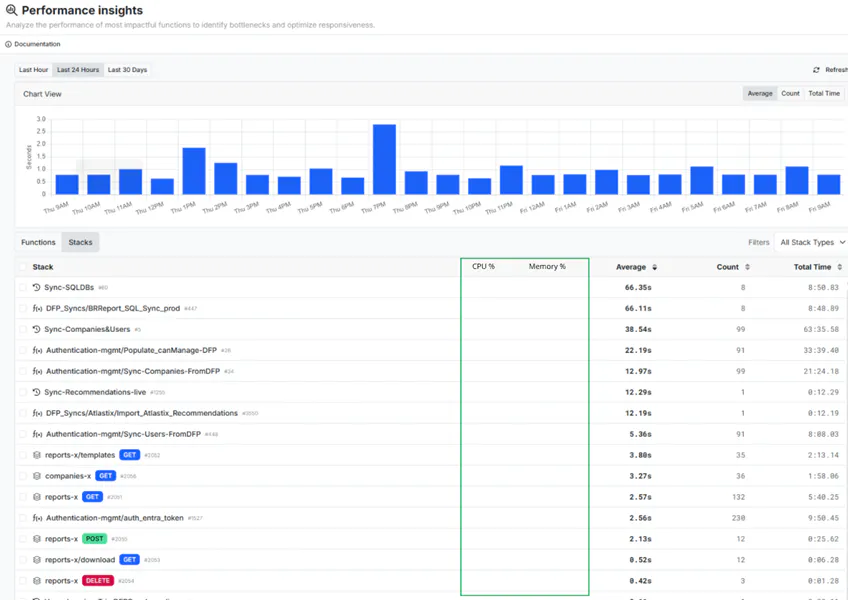This screenshot has width=849, height=601.
Task: Click the Fri 9AM chart bar
Action: [828, 185]
